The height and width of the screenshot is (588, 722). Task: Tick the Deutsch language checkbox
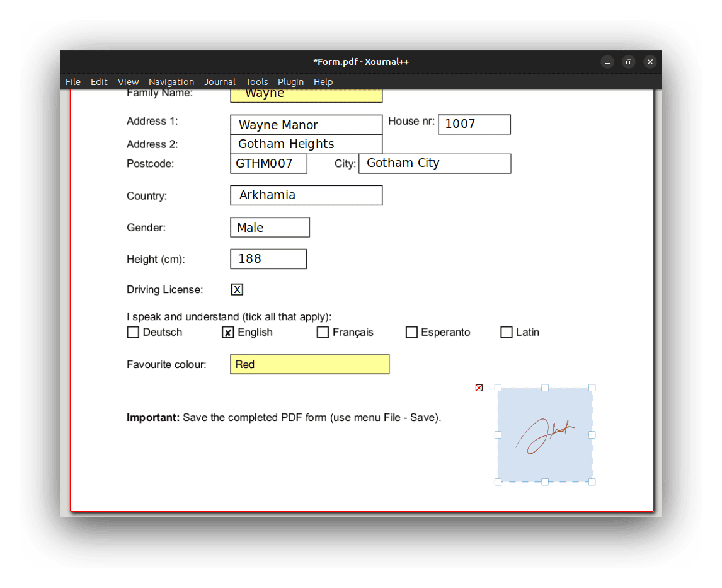pyautogui.click(x=132, y=333)
